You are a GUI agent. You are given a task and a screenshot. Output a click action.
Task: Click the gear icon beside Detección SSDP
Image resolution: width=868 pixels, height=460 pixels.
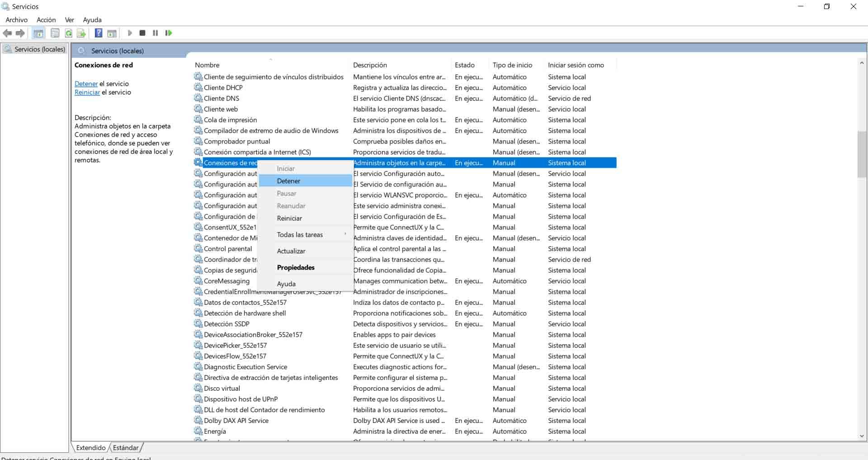pyautogui.click(x=198, y=323)
